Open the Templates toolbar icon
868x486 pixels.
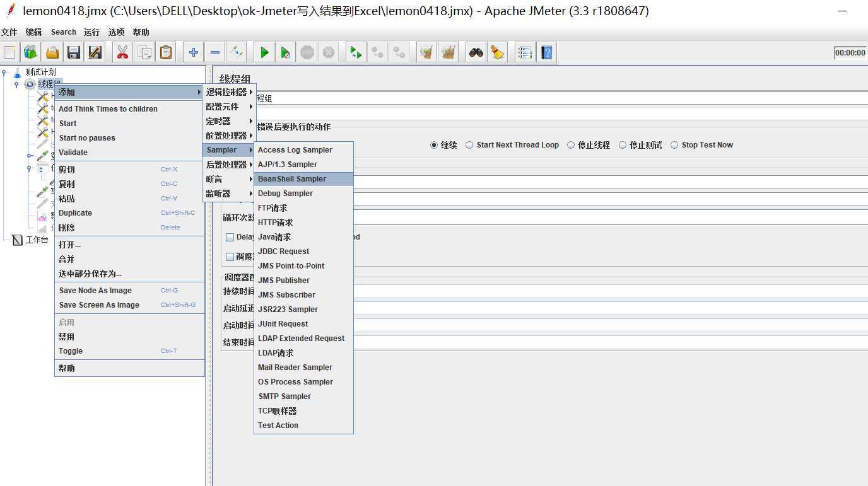click(x=31, y=52)
